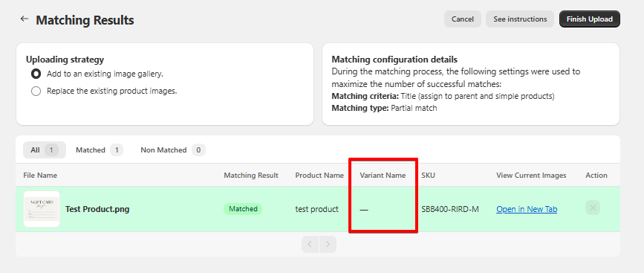
Task: Click the File Name column header
Action: pos(40,175)
